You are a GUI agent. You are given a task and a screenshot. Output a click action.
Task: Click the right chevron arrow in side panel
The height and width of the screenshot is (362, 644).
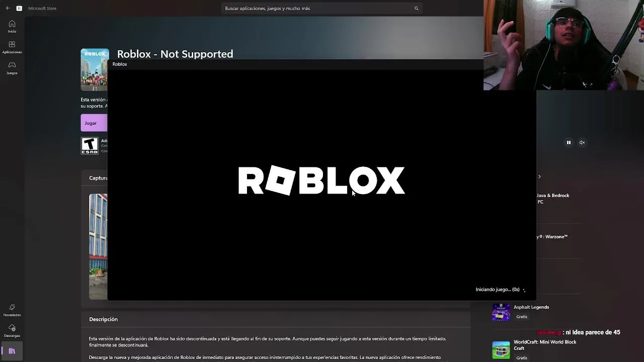(x=539, y=176)
